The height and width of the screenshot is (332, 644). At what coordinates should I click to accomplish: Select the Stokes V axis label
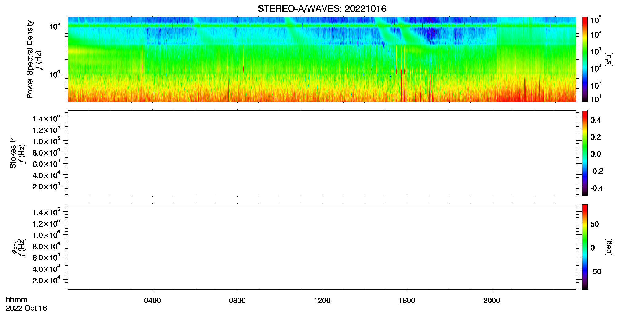(13, 153)
